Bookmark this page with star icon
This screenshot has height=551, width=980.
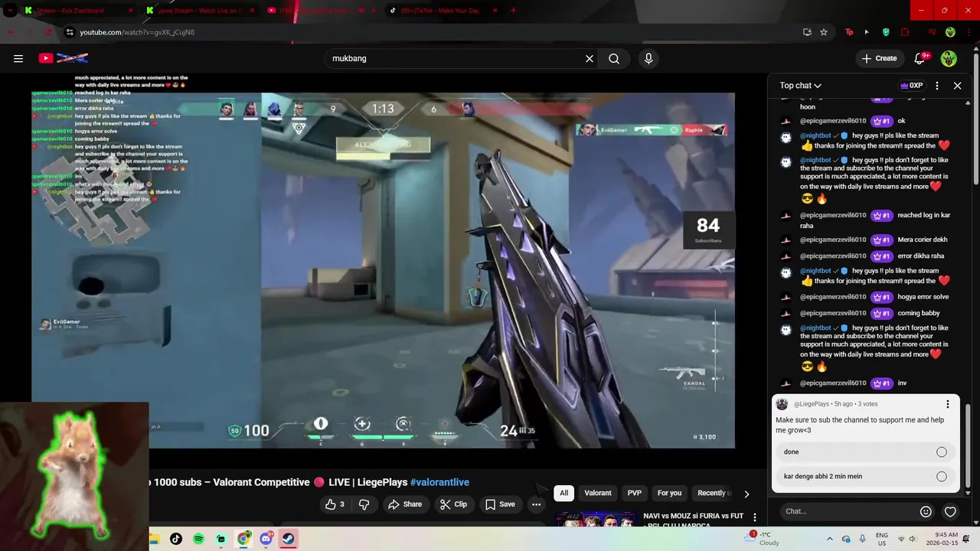tap(824, 32)
